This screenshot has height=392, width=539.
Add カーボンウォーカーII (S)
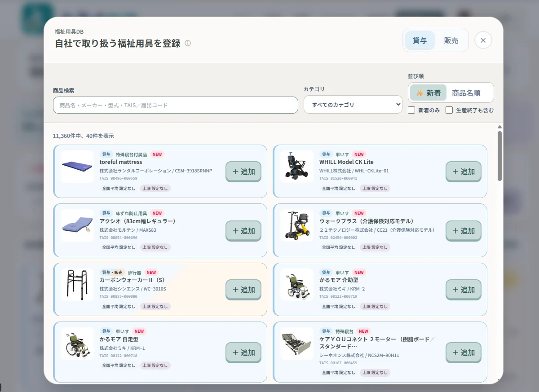243,290
